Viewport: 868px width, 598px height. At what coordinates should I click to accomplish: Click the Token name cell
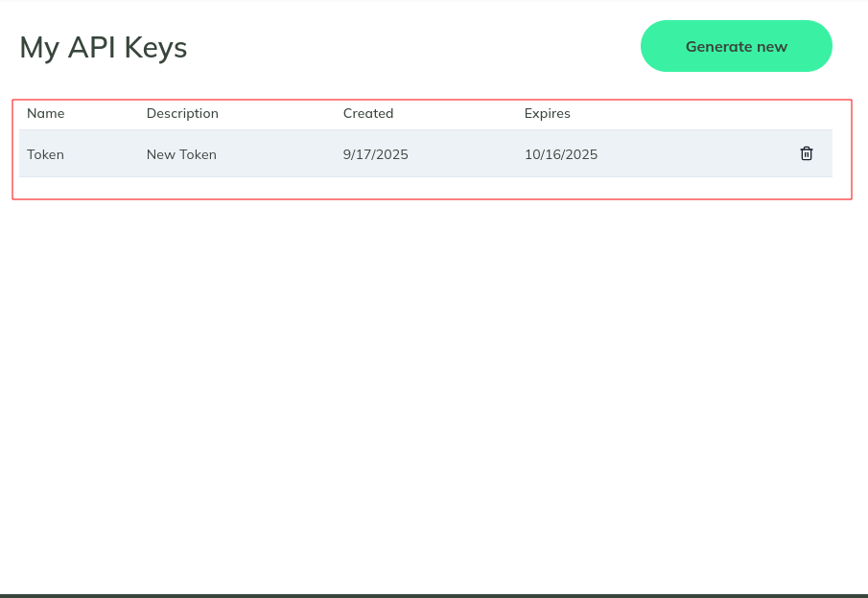[45, 153]
